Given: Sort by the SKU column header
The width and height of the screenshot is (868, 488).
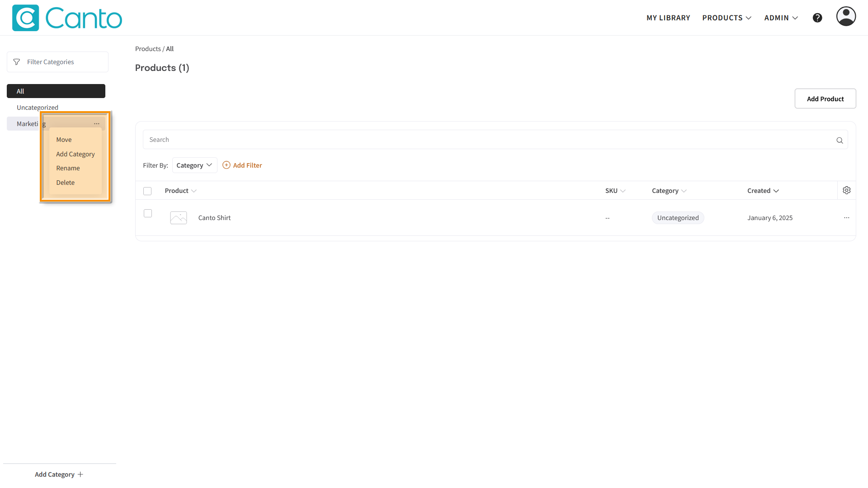Looking at the screenshot, I should pyautogui.click(x=615, y=191).
